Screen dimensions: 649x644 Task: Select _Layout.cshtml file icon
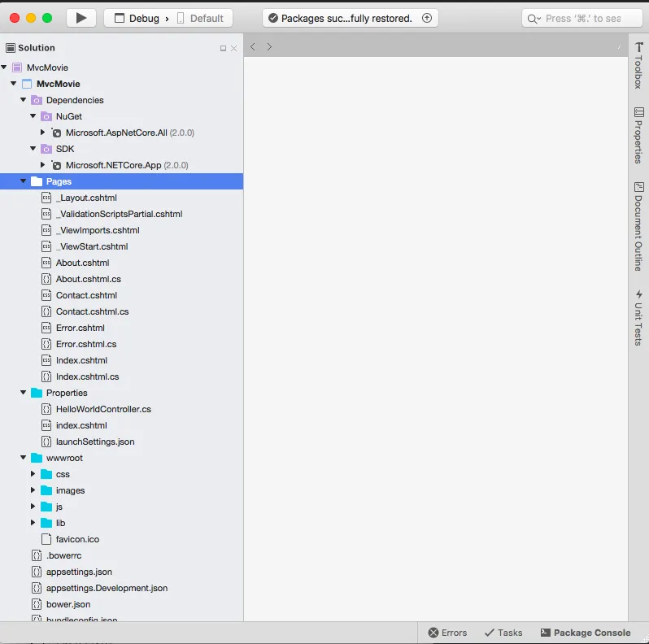coord(47,198)
